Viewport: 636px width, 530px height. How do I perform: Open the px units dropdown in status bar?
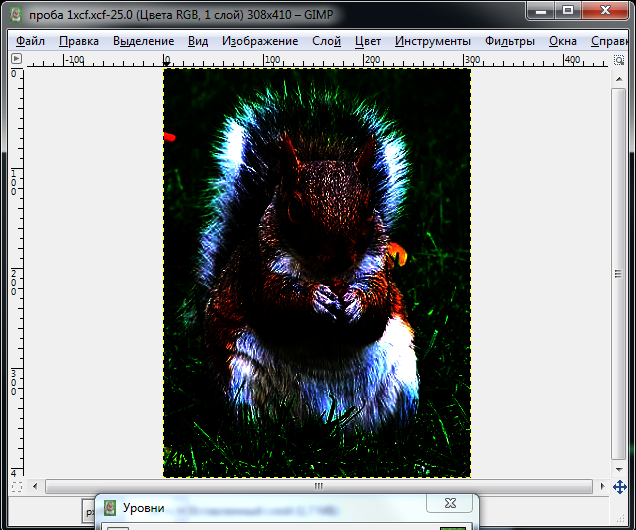point(89,512)
